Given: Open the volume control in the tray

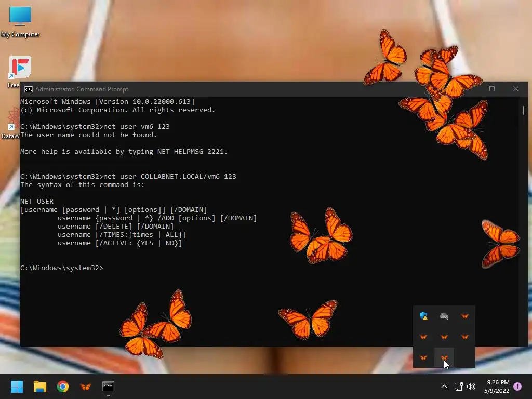Looking at the screenshot, I should (471, 387).
